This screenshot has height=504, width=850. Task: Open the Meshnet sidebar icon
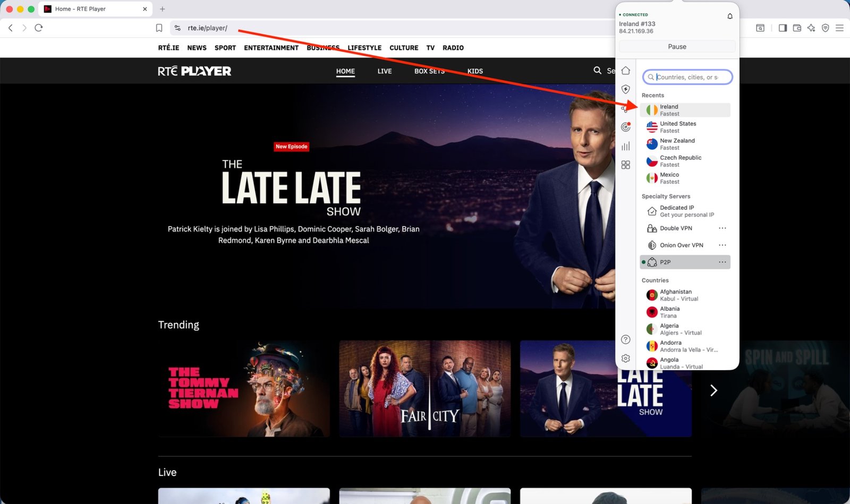(626, 108)
